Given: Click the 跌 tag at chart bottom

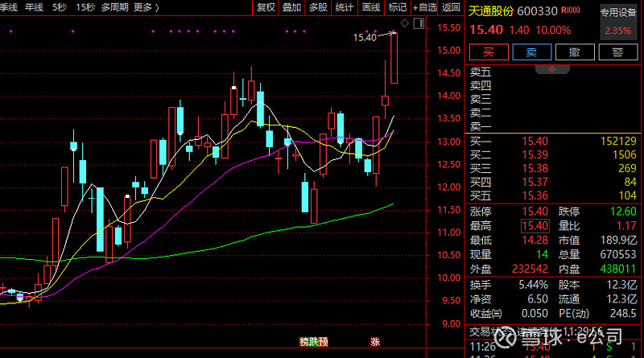Looking at the screenshot, I should 314,341.
